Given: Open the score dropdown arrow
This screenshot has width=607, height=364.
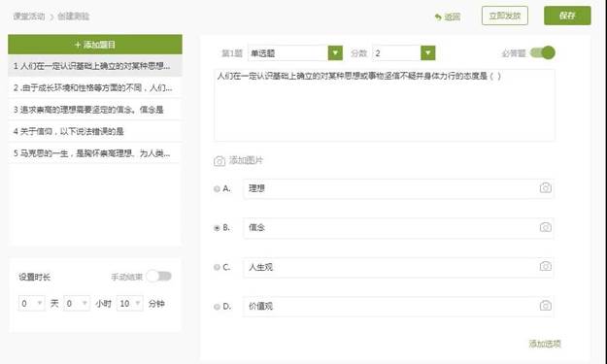Looking at the screenshot, I should (427, 53).
